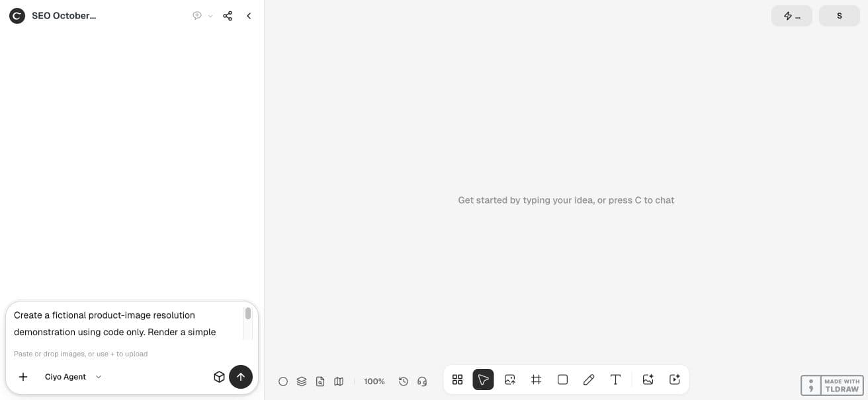Open the SEO October project title
The height and width of the screenshot is (400, 868).
coord(64,16)
